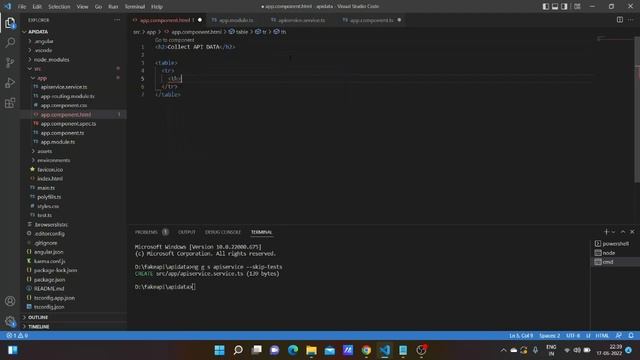Change encoding via UTF-8 status
This screenshot has width=640, height=360.
(573, 336)
